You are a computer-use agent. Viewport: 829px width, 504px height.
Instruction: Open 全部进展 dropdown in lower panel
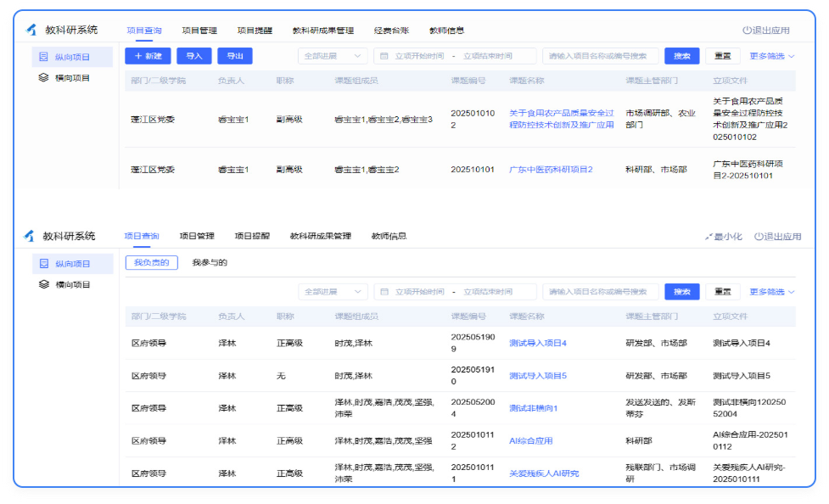pyautogui.click(x=333, y=292)
